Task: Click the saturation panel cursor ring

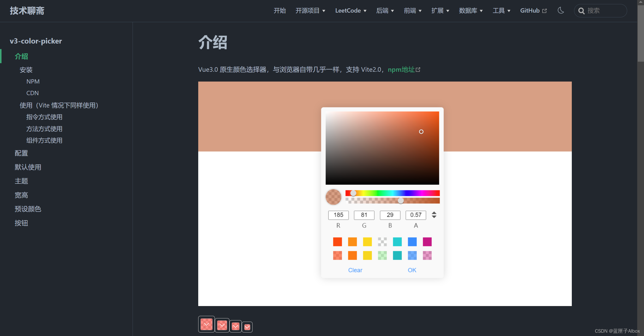Action: [x=421, y=132]
